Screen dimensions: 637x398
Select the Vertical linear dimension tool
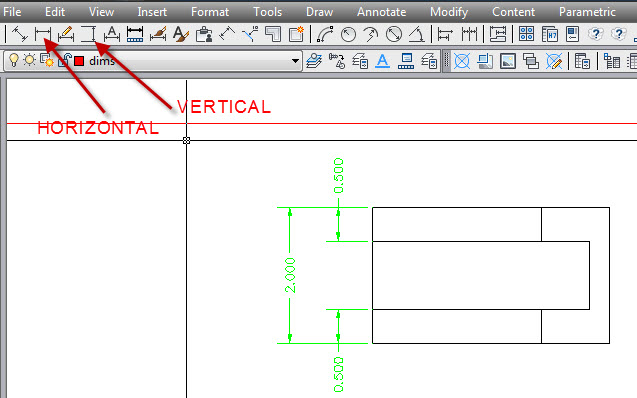pyautogui.click(x=88, y=34)
